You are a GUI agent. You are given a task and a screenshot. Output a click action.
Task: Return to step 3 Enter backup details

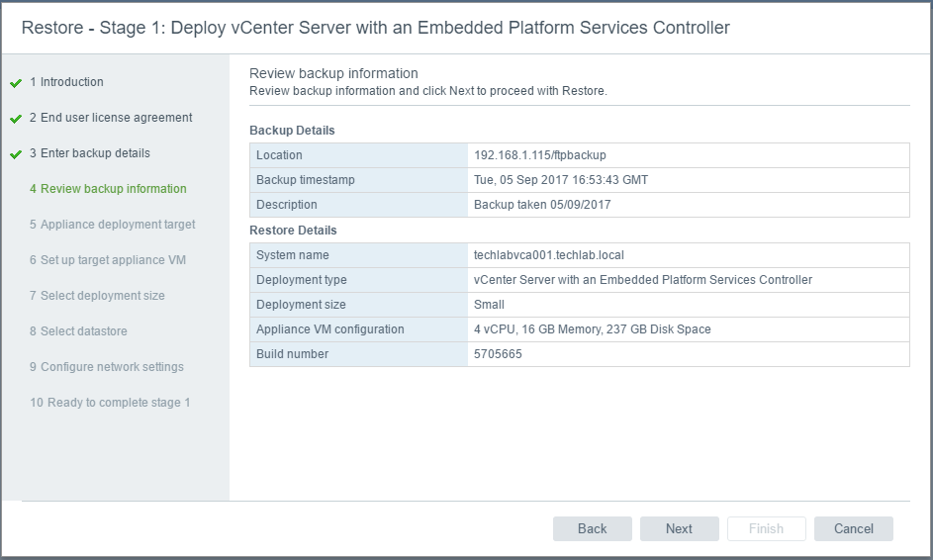click(x=90, y=153)
